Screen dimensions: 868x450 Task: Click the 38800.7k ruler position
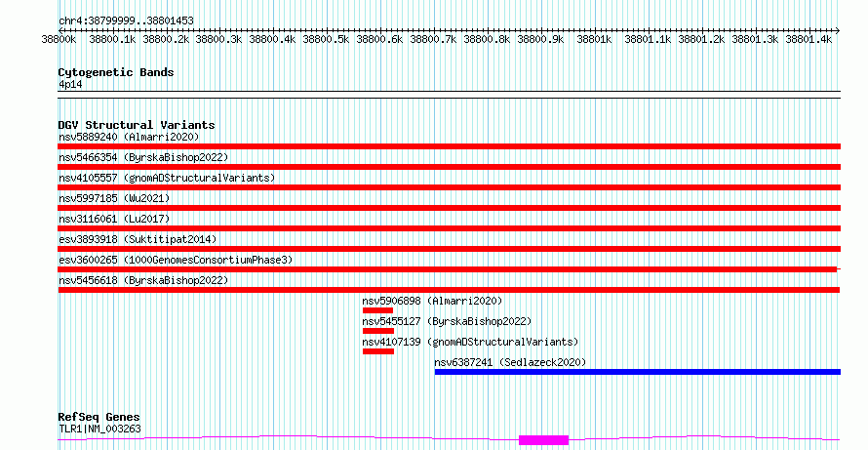433,39
